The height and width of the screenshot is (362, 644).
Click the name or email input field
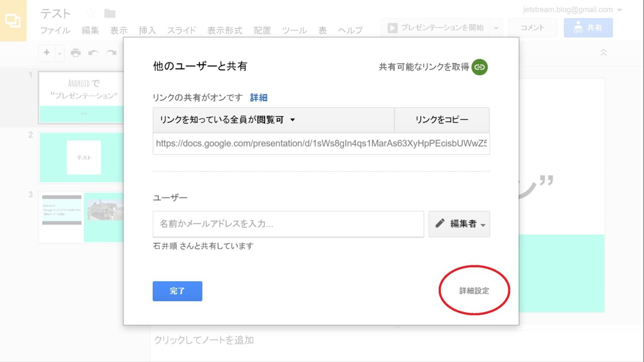pos(288,224)
